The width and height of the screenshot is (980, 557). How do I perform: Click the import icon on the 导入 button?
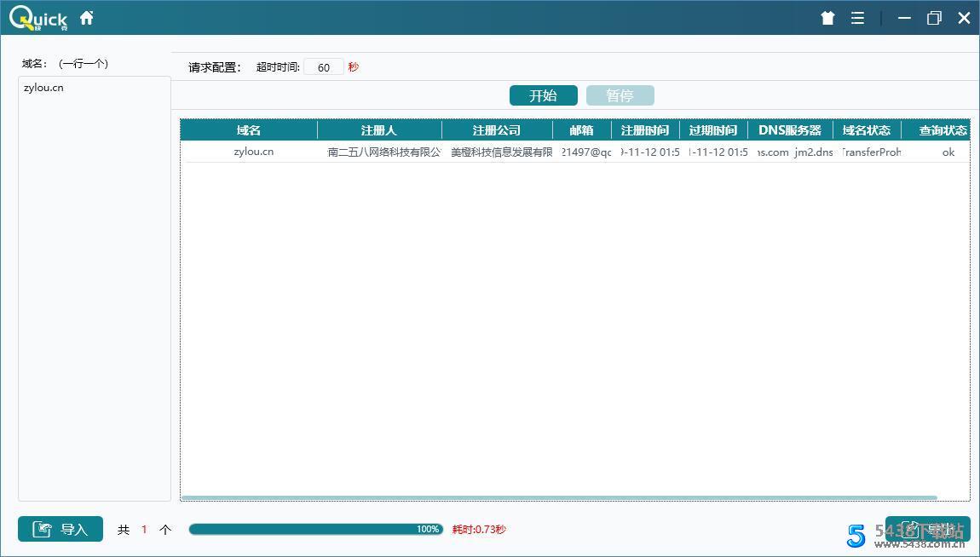[43, 529]
